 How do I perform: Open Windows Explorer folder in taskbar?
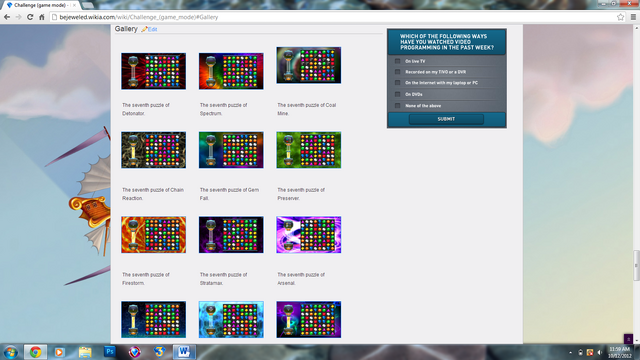tap(85, 352)
